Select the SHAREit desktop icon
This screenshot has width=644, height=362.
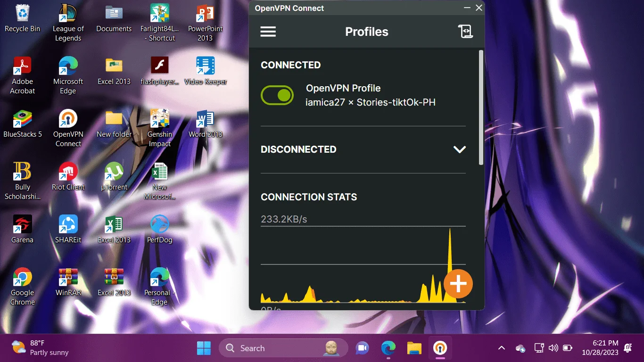[68, 229]
